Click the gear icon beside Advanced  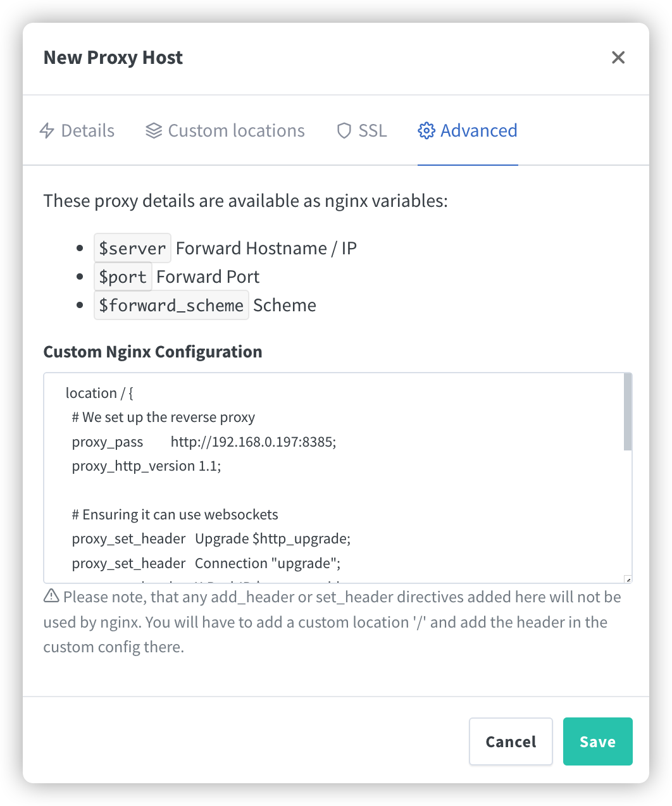pos(426,131)
